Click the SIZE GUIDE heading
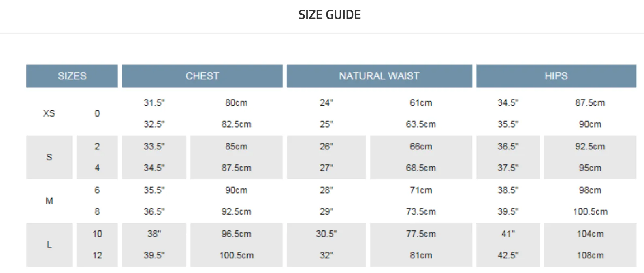Viewport: 644px width, 273px height. click(x=329, y=15)
